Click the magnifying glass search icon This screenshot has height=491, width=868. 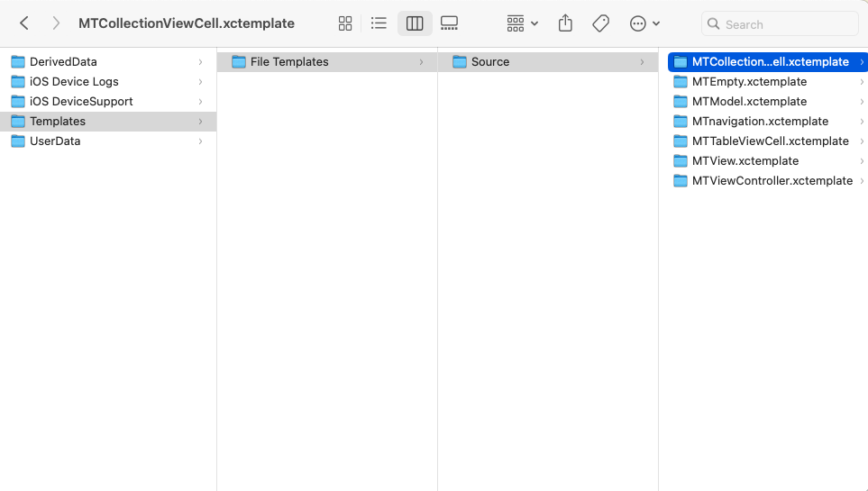[714, 23]
